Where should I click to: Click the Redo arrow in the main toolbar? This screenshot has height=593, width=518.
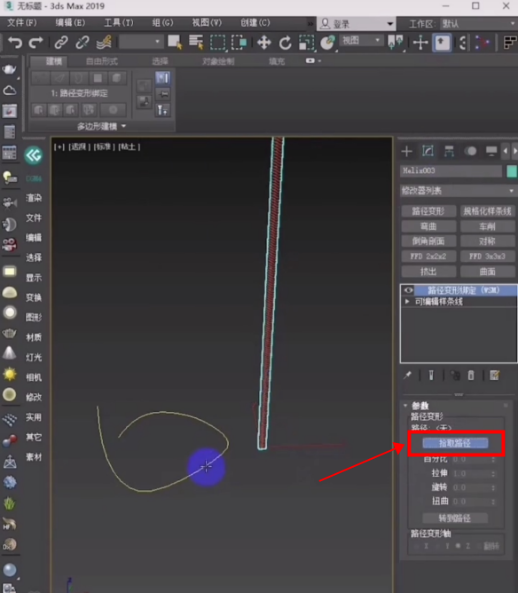click(x=36, y=42)
